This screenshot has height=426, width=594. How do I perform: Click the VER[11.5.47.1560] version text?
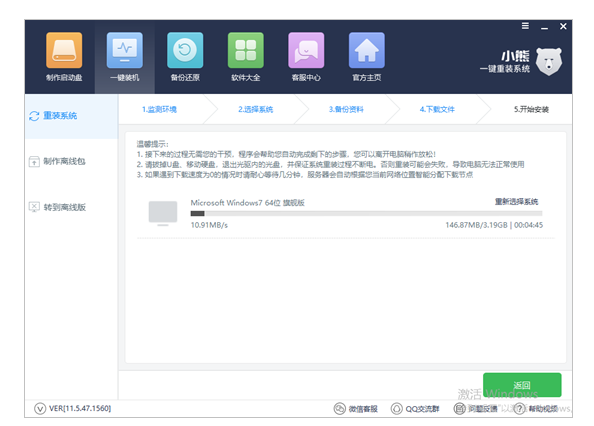[80, 409]
